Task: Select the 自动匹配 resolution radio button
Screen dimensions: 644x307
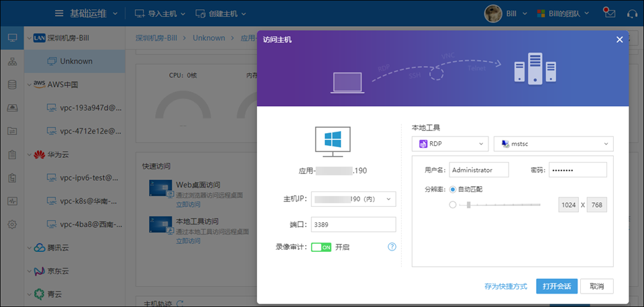Action: point(453,189)
